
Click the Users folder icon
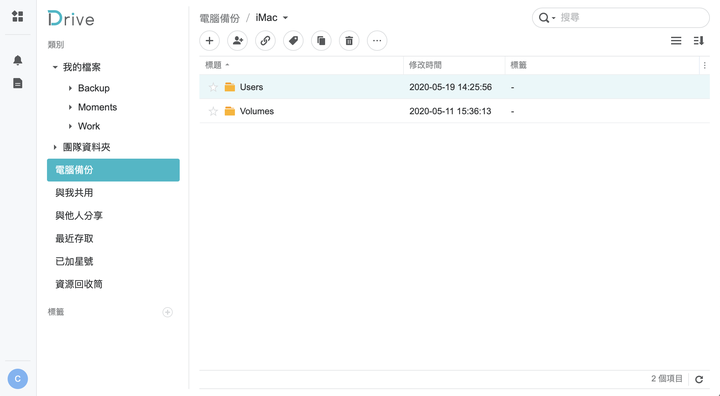[230, 87]
